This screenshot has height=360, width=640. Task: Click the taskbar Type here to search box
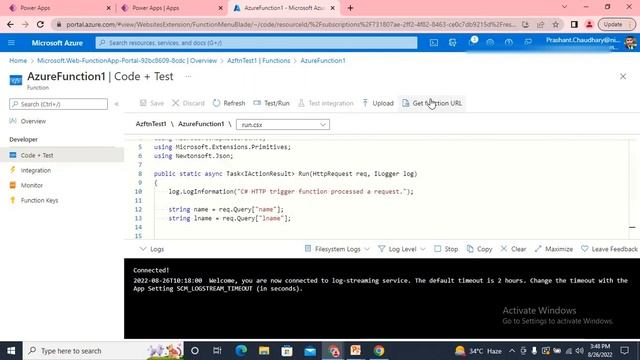pos(104,351)
